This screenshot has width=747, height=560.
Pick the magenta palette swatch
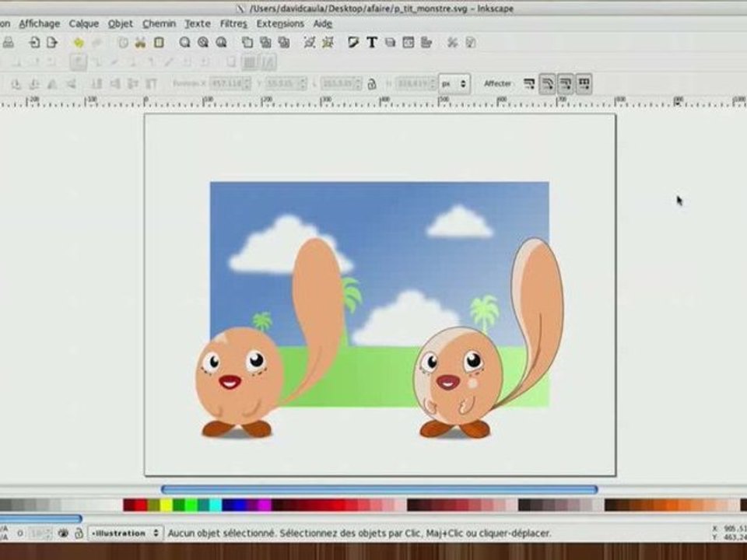tap(265, 505)
